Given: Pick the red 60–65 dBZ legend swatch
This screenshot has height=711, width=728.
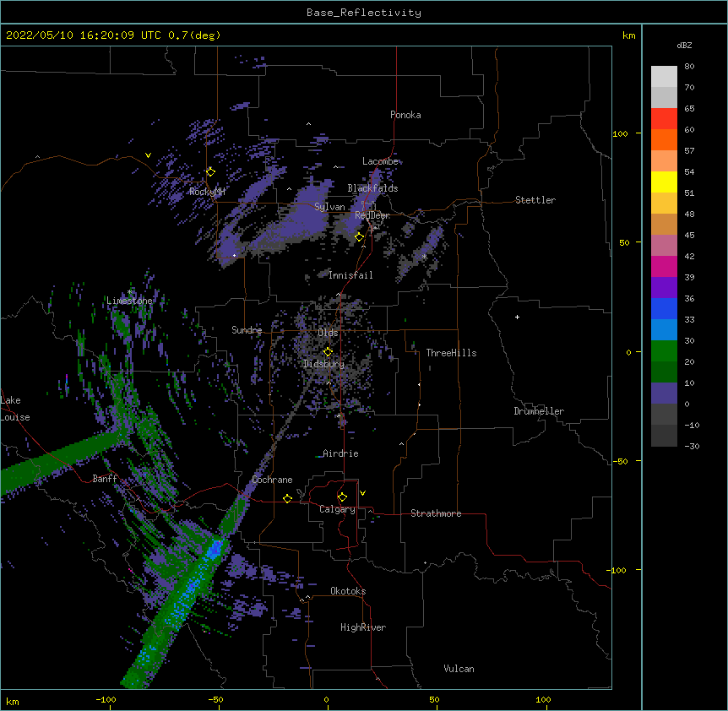Looking at the screenshot, I should [x=664, y=119].
